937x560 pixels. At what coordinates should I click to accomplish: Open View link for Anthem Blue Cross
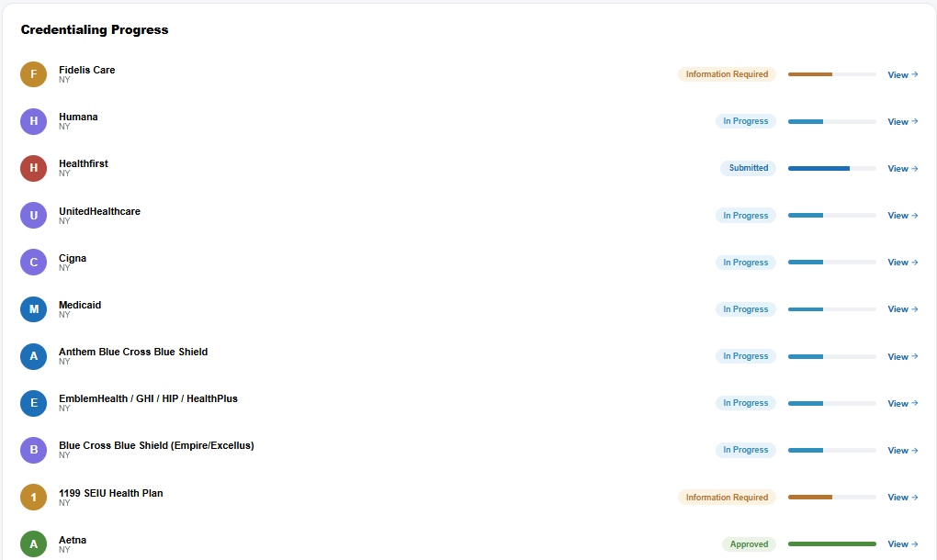902,356
